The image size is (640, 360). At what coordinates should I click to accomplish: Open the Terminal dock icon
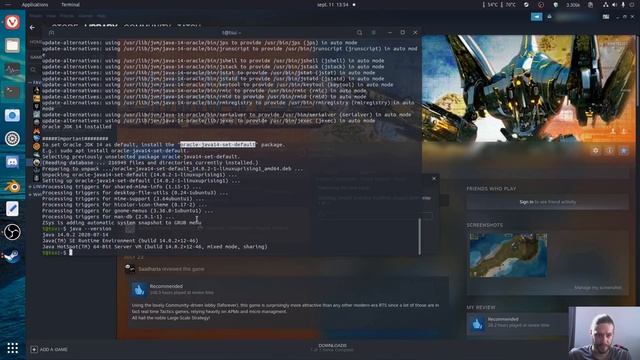click(12, 92)
